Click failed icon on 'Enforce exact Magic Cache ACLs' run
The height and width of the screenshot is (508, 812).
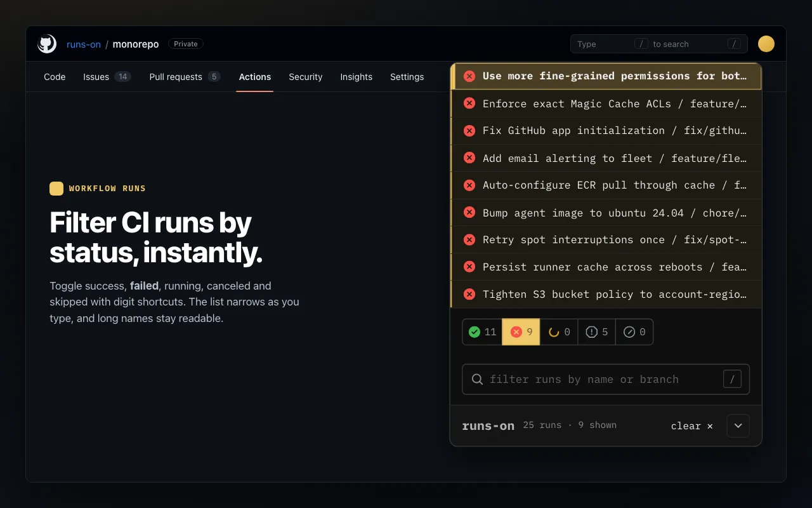tap(469, 104)
